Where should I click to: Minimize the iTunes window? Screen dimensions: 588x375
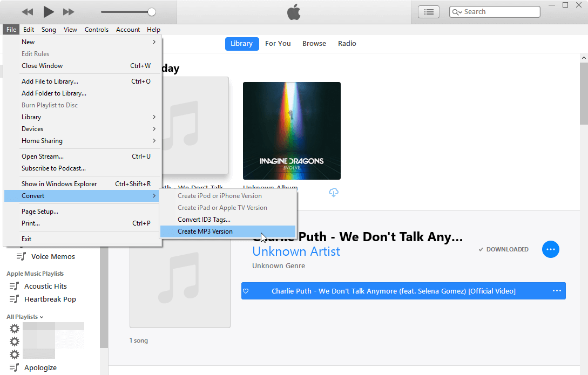pos(552,5)
